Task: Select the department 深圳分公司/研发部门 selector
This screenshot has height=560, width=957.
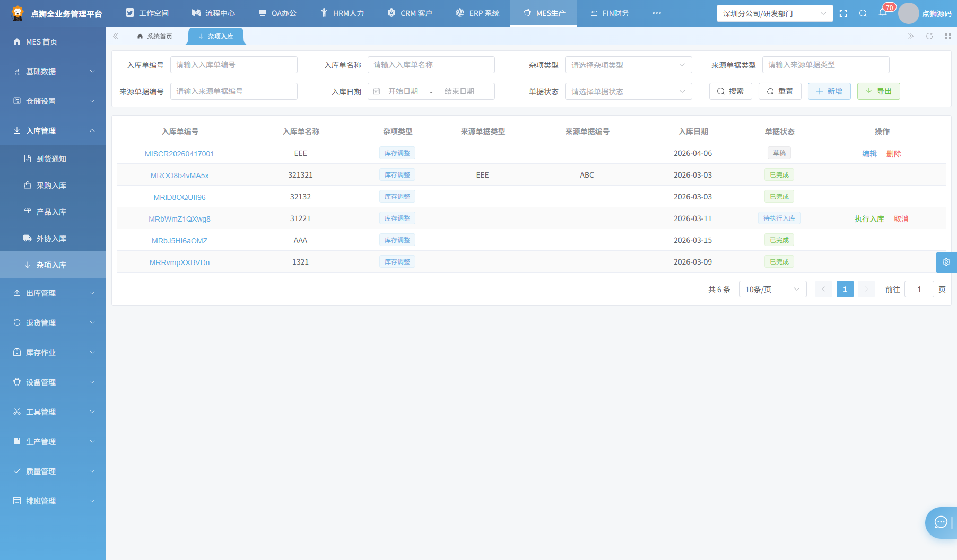Action: click(x=775, y=13)
